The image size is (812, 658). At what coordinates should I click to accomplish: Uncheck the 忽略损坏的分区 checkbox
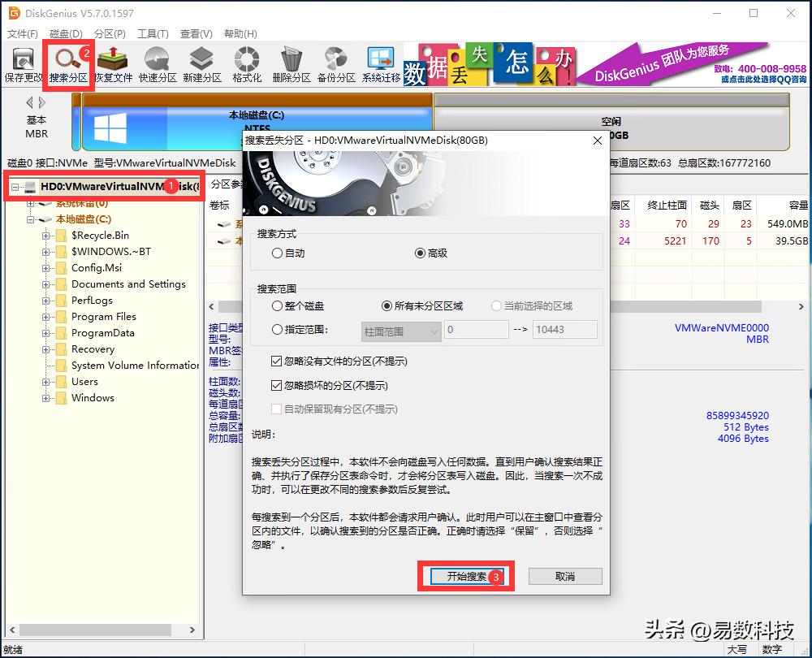[x=277, y=385]
